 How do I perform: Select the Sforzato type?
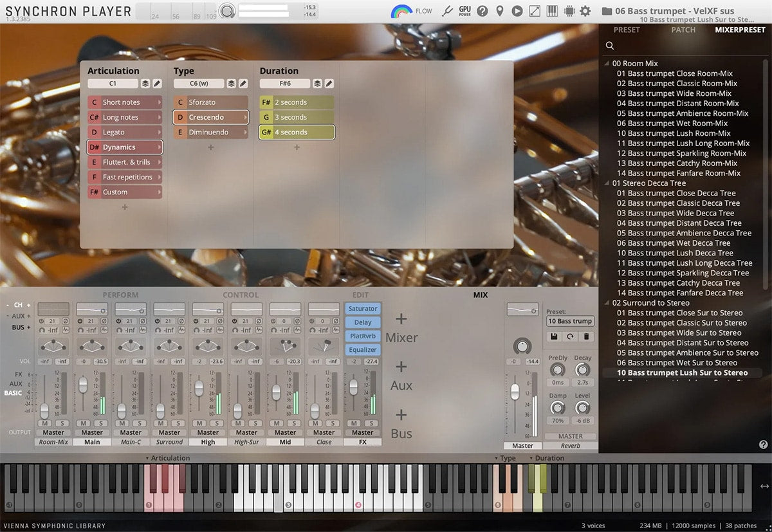point(210,102)
